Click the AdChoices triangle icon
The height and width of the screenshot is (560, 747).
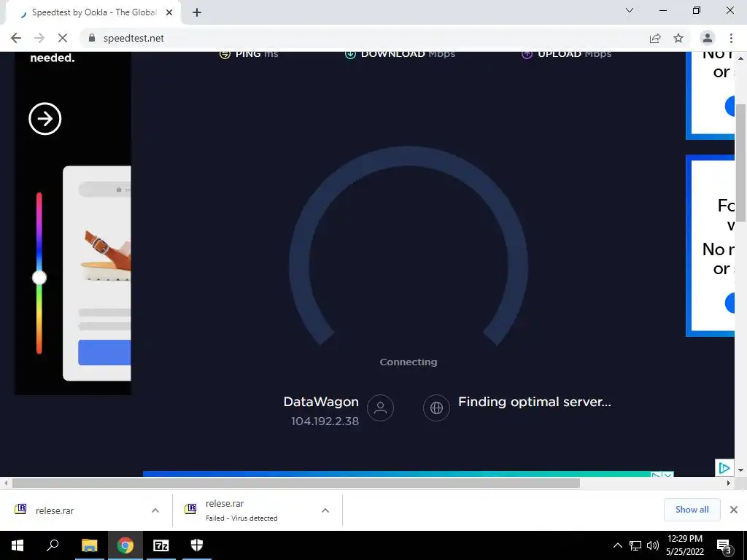pyautogui.click(x=724, y=468)
